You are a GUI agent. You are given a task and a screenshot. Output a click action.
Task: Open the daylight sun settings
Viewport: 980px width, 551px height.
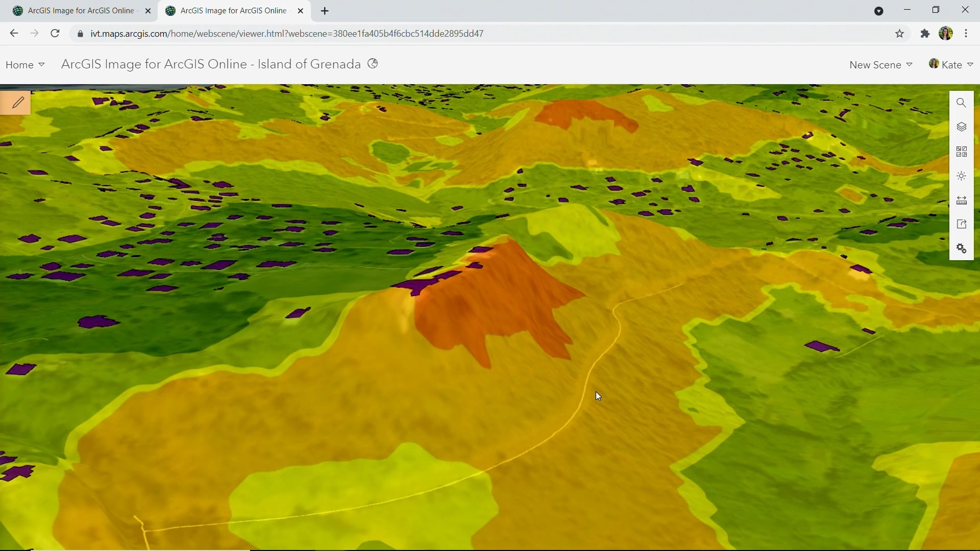click(x=961, y=176)
